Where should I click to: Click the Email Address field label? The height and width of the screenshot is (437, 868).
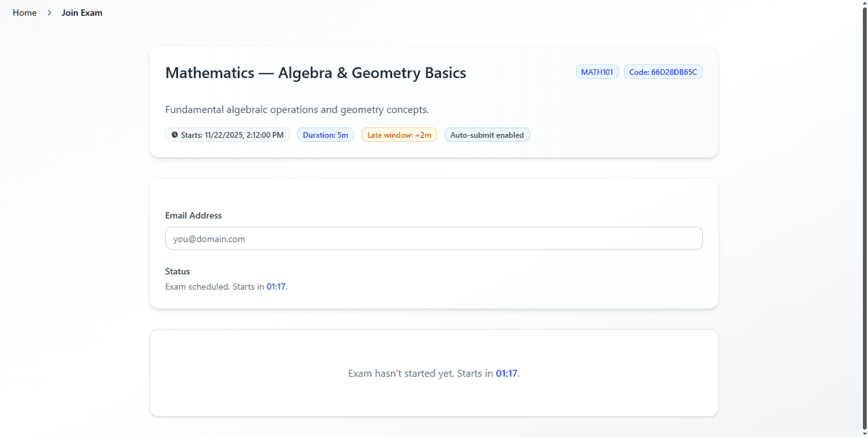click(193, 216)
